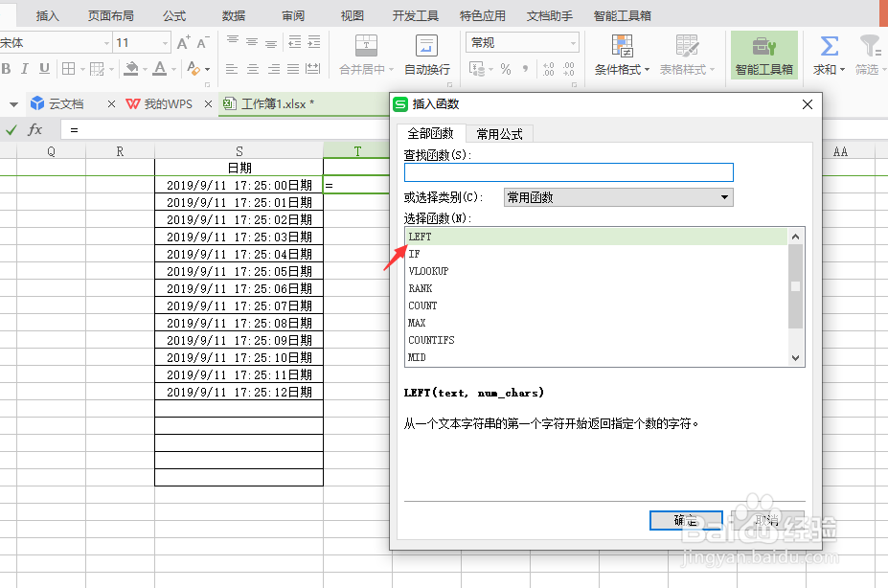
Task: Align text right icon
Action: 274,69
